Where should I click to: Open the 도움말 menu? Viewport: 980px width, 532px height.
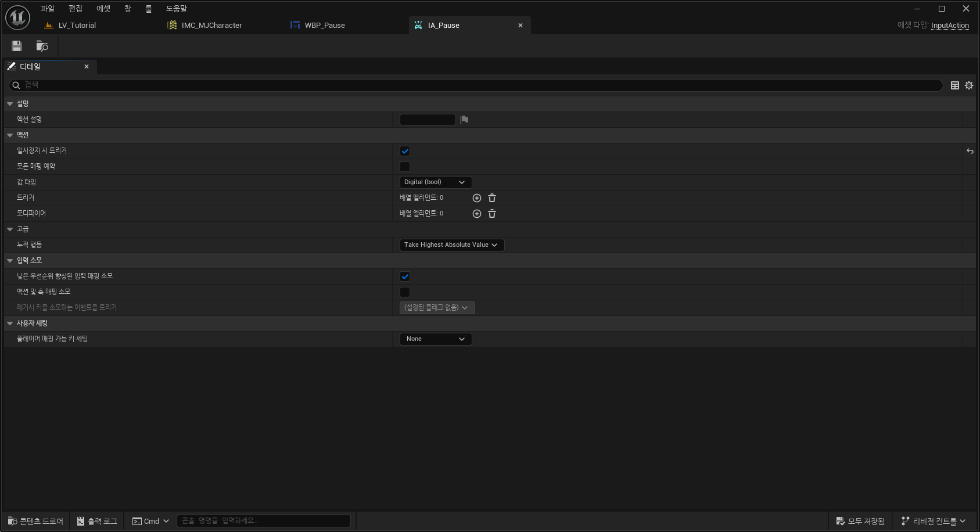pos(177,9)
